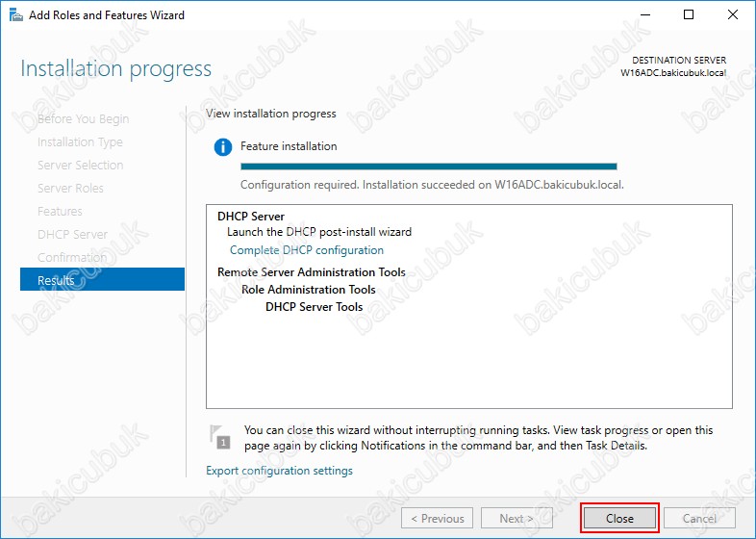Viewport: 756px width, 539px height.
Task: Click Export configuration settings link
Action: click(279, 471)
